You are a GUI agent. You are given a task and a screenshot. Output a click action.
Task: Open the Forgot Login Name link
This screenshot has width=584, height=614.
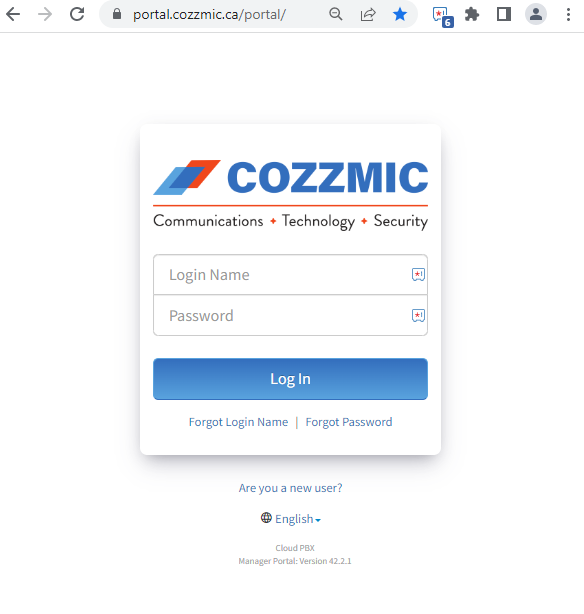click(x=238, y=422)
